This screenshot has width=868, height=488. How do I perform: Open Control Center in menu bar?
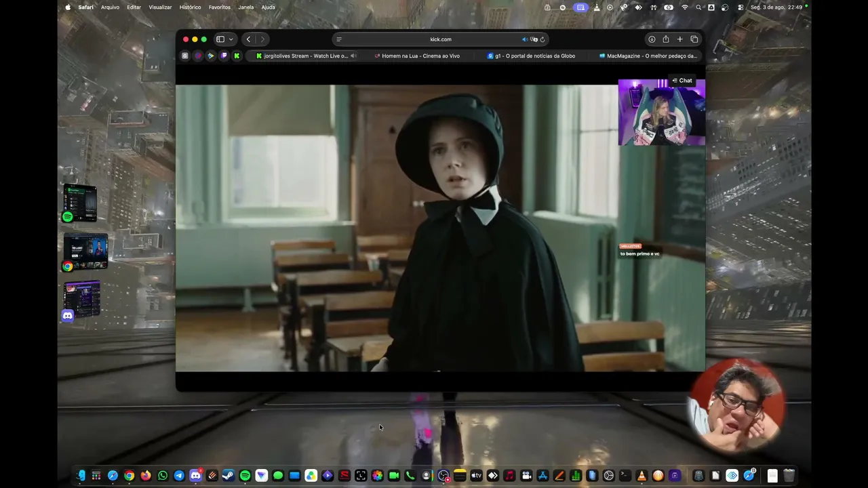(x=741, y=7)
